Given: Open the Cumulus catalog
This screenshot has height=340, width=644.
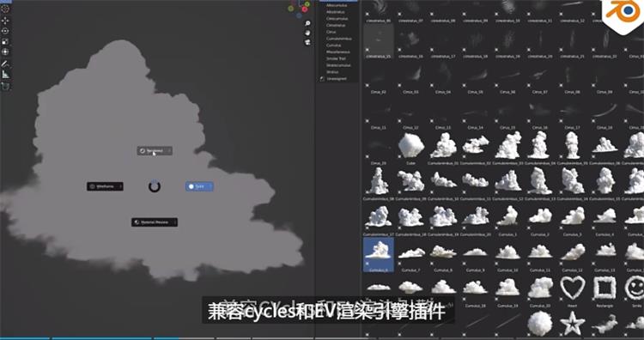Looking at the screenshot, I should point(333,46).
